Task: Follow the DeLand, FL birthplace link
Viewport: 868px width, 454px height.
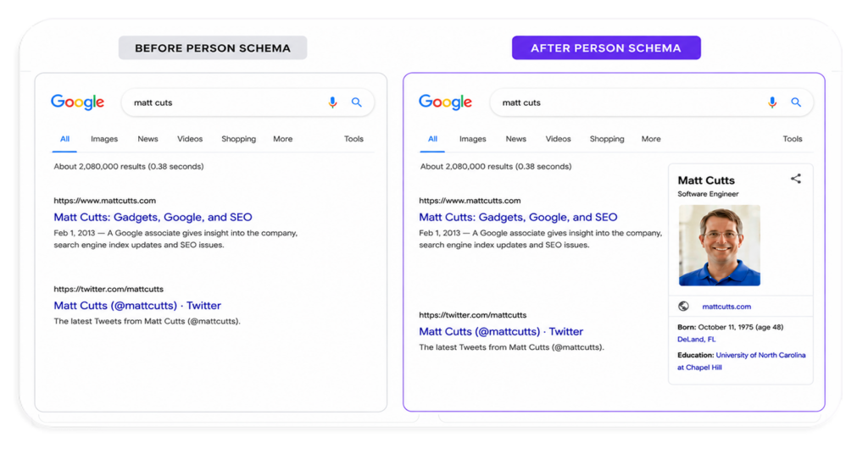Action: (697, 340)
